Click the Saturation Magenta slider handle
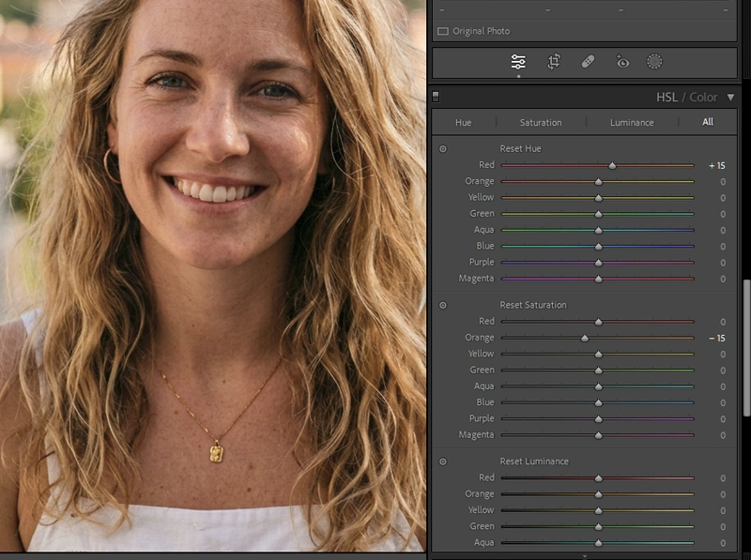The width and height of the screenshot is (751, 560). coord(598,435)
